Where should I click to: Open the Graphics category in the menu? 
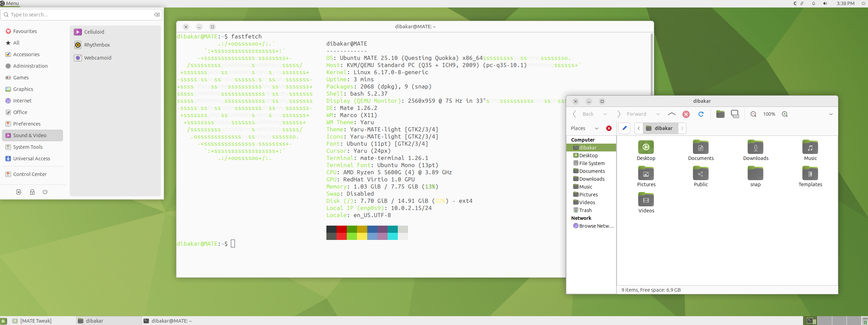click(x=23, y=89)
